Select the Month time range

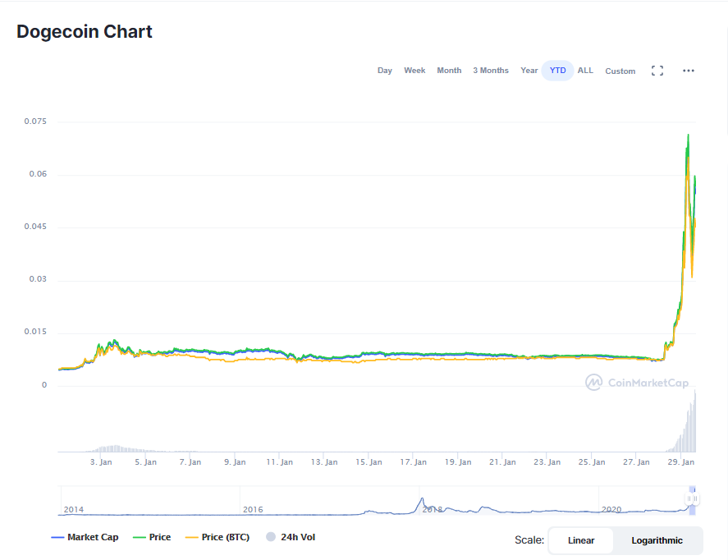coord(449,71)
